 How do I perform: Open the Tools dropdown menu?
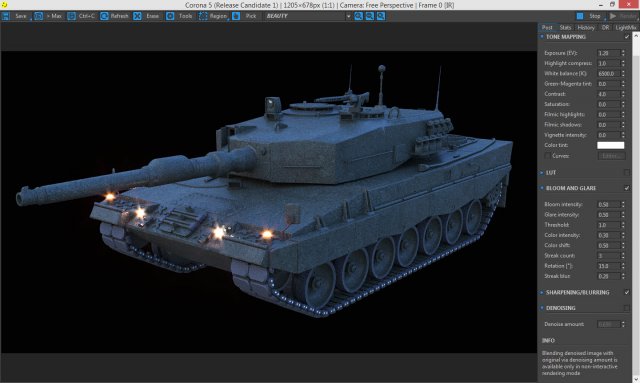[185, 16]
